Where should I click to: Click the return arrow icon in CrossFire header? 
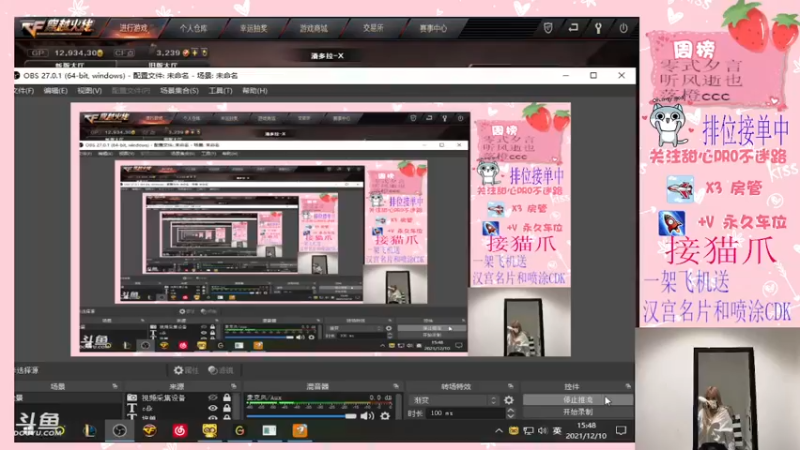click(x=573, y=28)
